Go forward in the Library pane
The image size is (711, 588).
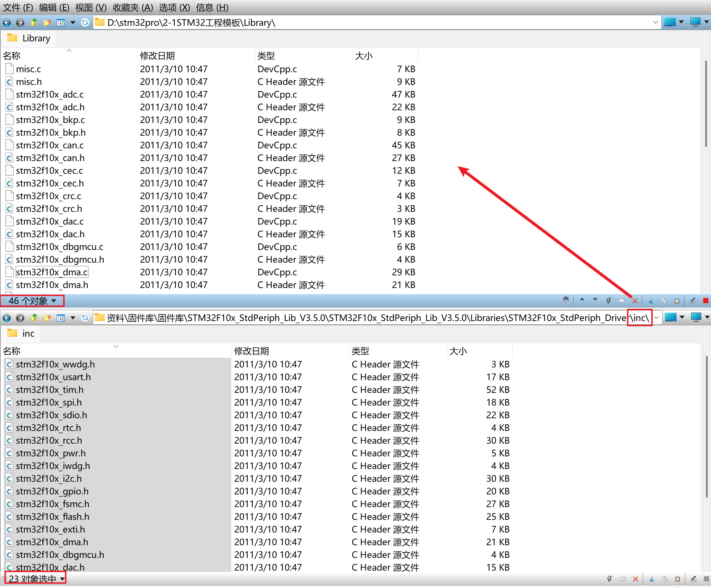[20, 22]
